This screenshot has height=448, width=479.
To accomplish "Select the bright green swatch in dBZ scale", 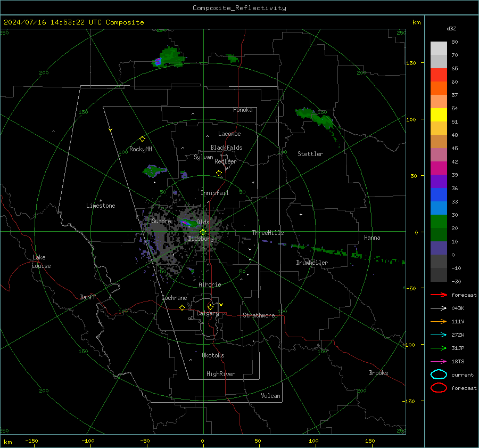I will pyautogui.click(x=439, y=221).
